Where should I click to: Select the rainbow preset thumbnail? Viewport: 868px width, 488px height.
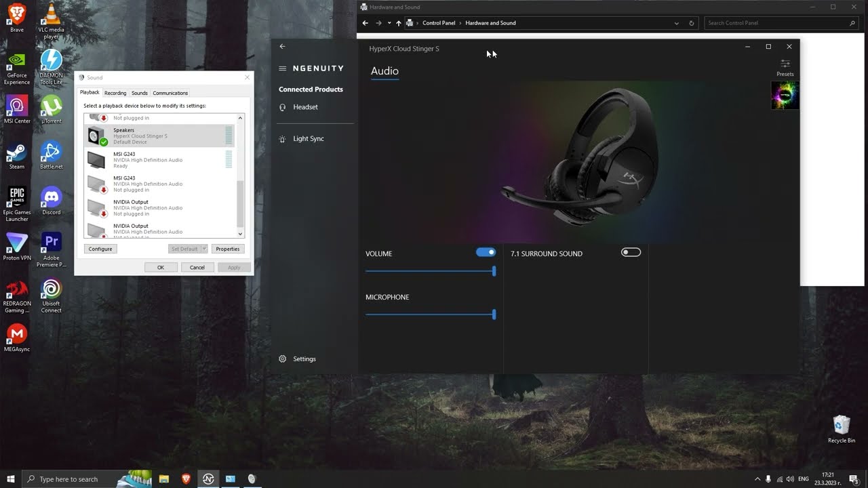785,96
